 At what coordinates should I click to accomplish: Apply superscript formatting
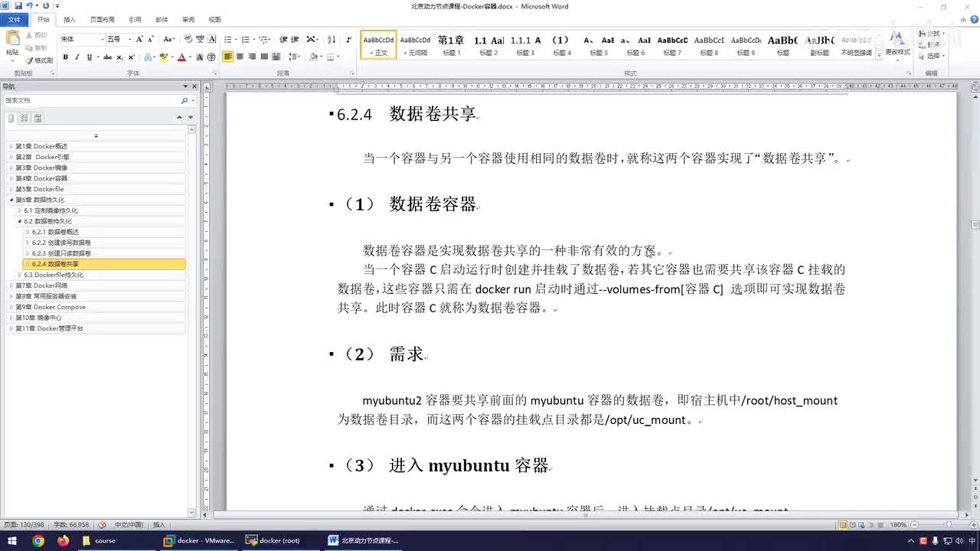pyautogui.click(x=131, y=57)
